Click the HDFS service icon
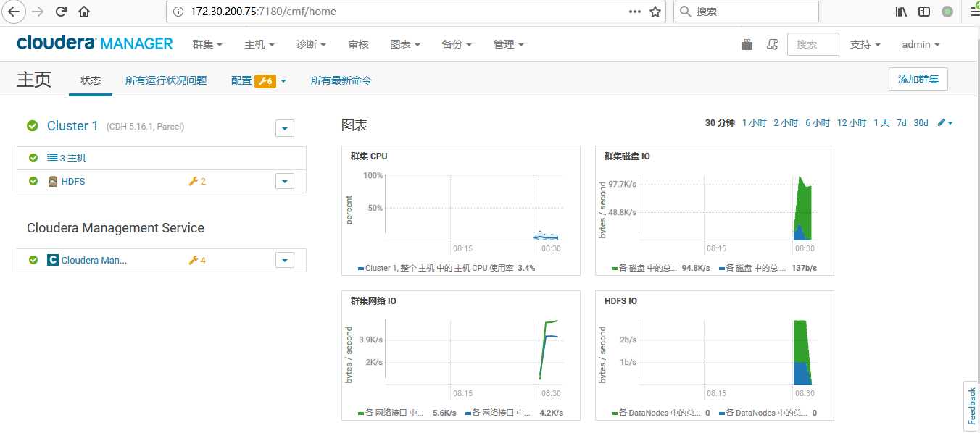 pyautogui.click(x=53, y=181)
